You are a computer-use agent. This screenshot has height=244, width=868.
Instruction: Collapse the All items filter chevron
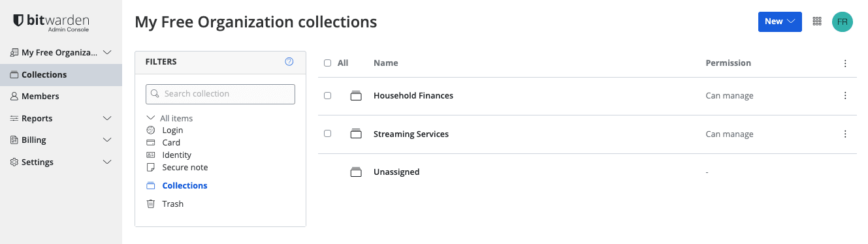coord(151,118)
